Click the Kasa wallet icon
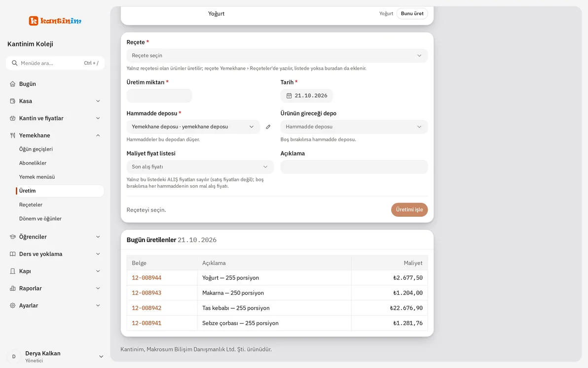 [13, 101]
